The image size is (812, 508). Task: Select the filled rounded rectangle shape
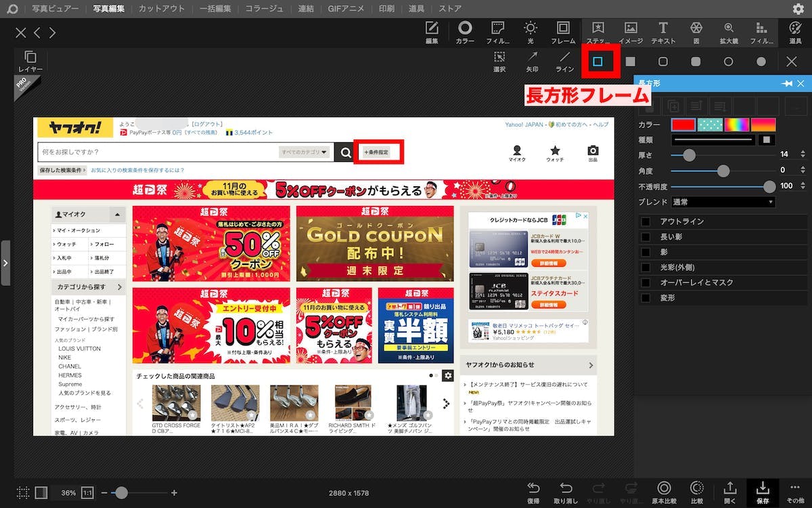696,62
